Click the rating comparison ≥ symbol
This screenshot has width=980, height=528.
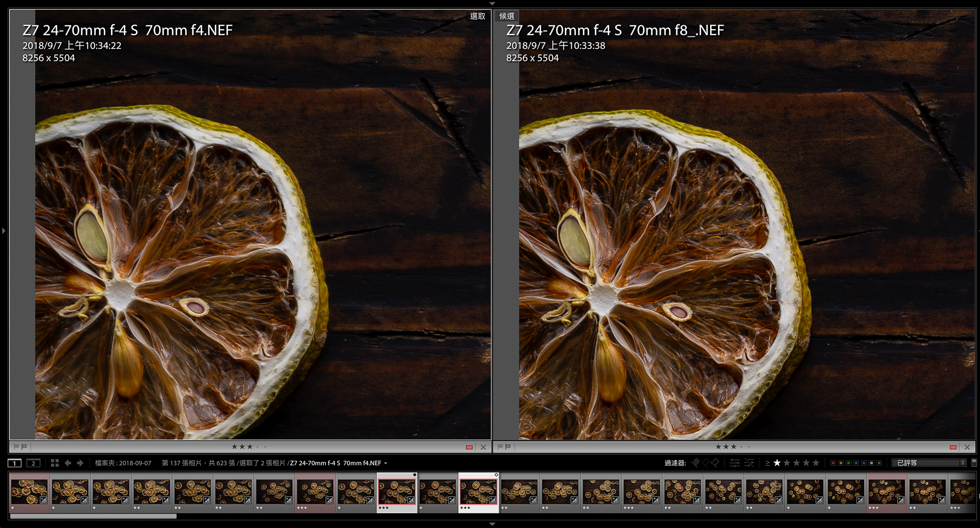pos(768,463)
